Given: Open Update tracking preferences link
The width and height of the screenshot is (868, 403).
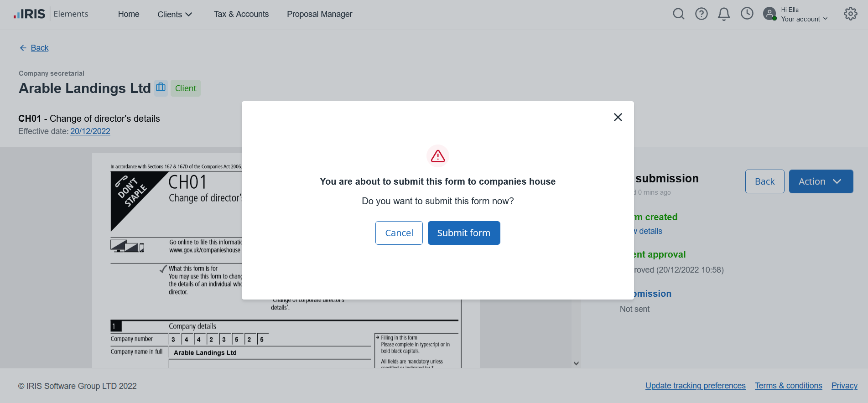Looking at the screenshot, I should click(x=695, y=386).
